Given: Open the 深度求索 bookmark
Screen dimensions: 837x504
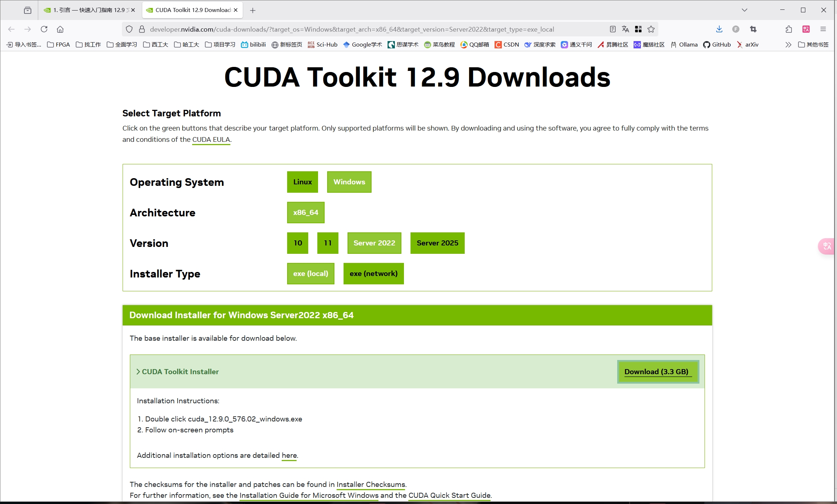Looking at the screenshot, I should 540,45.
